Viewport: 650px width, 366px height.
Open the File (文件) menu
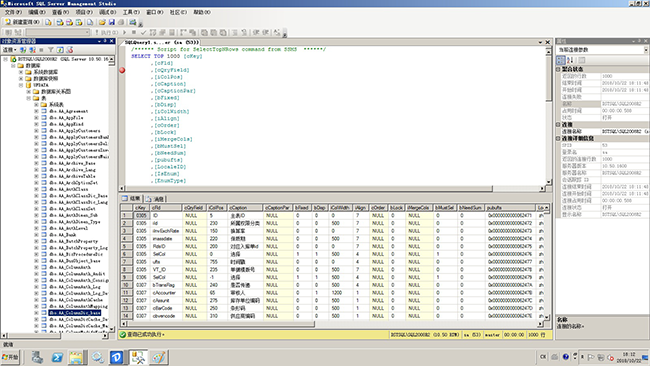[13, 12]
